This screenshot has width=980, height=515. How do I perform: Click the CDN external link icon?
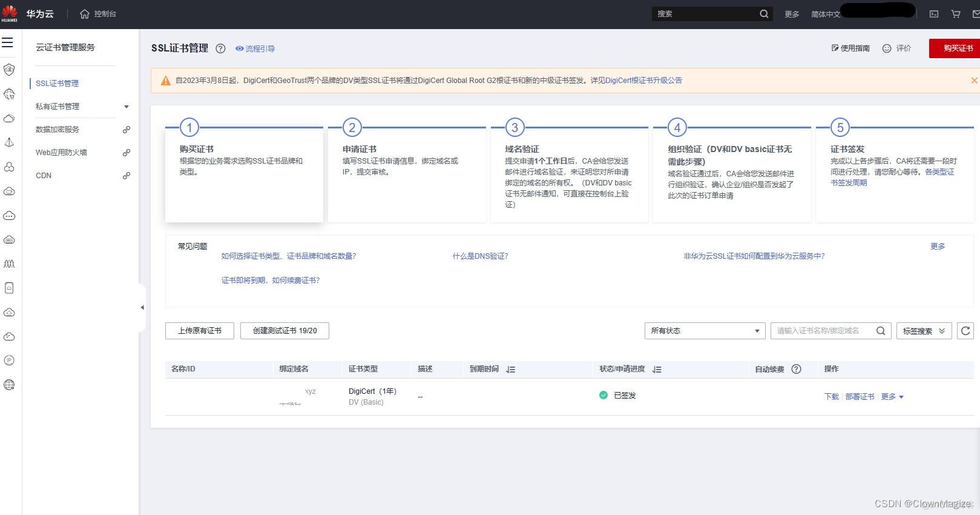[127, 176]
